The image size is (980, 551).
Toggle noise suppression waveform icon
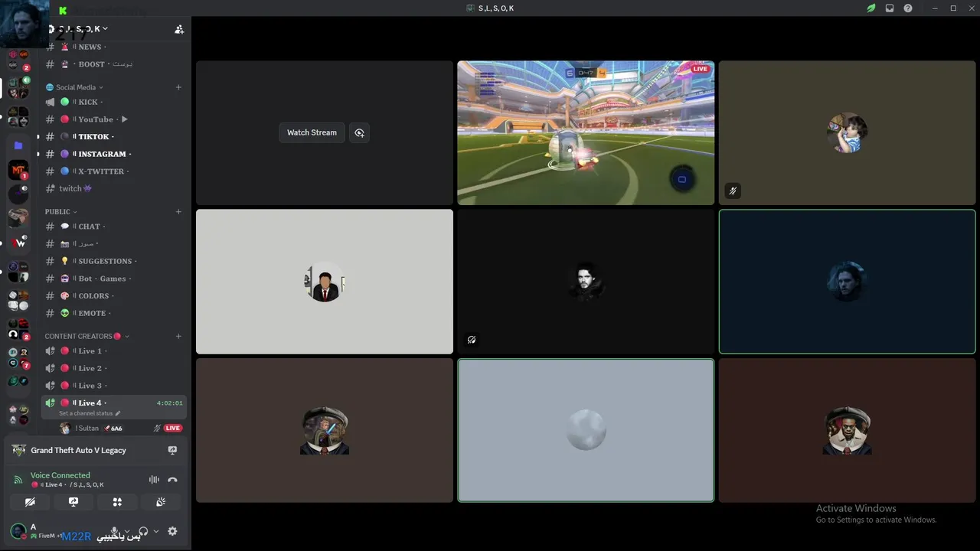(154, 480)
